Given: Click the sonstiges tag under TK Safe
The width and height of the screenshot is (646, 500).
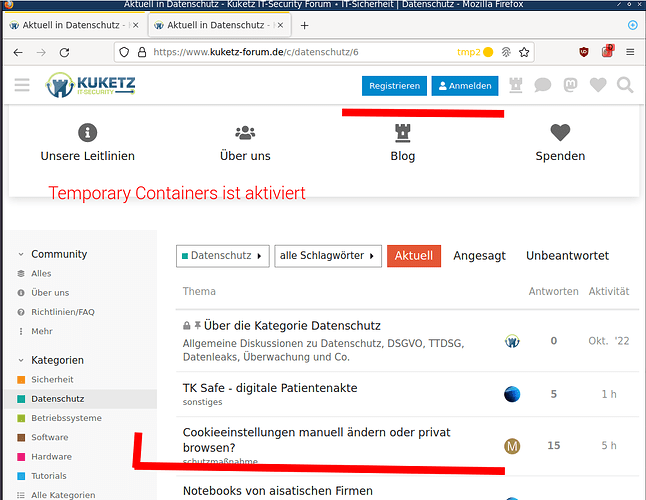Looking at the screenshot, I should point(202,402).
